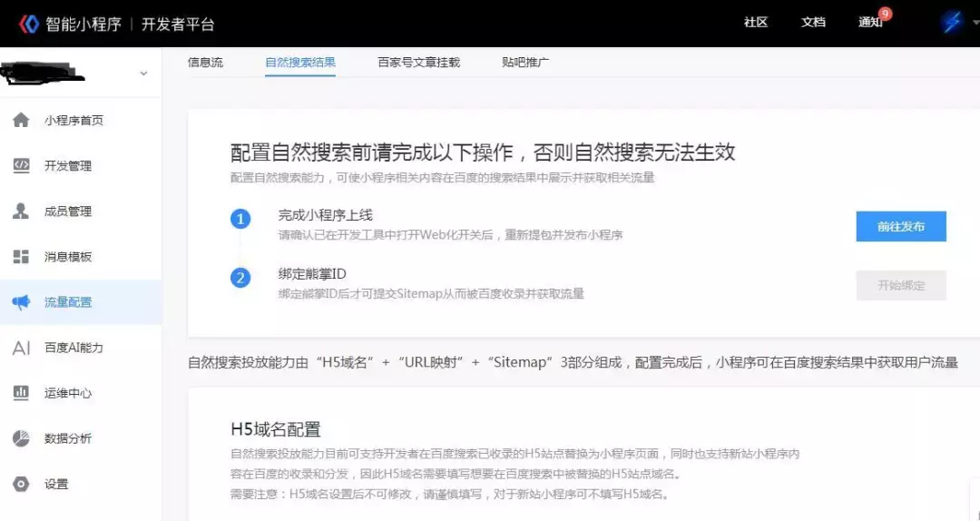
Task: Click the 成员管理 person icon
Action: tap(21, 211)
